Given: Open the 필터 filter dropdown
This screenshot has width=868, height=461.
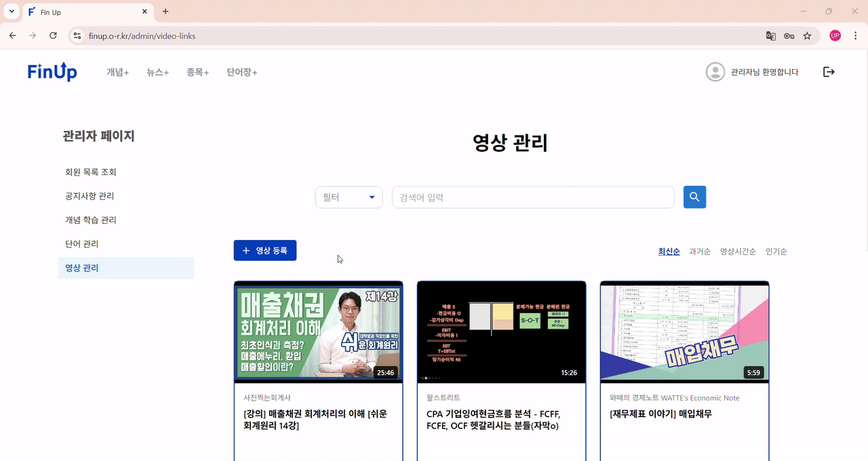Looking at the screenshot, I should (x=349, y=197).
